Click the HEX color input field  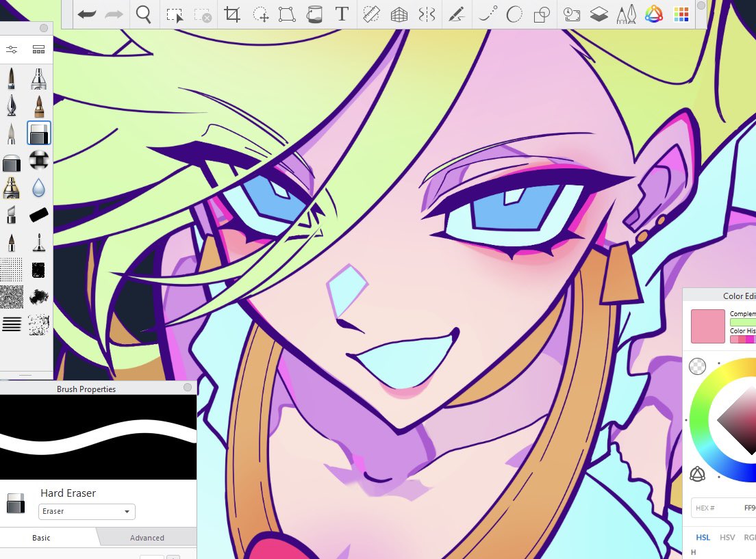pyautogui.click(x=723, y=508)
